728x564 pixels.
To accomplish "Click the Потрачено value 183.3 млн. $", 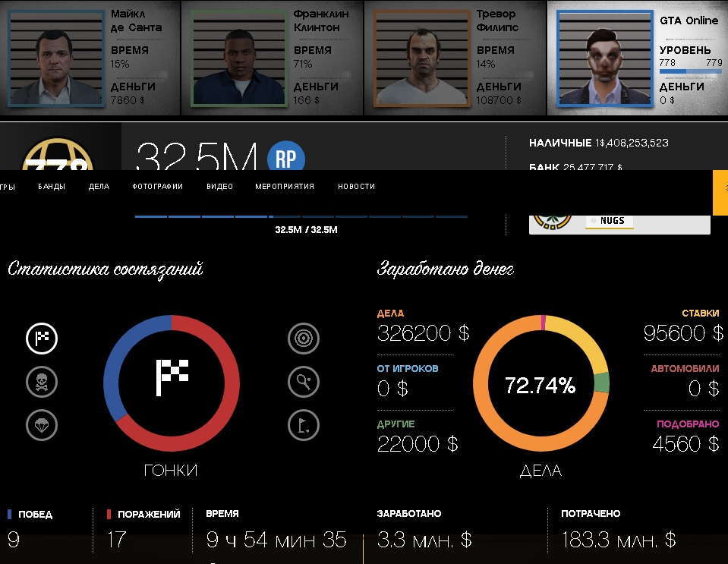I will click(x=619, y=540).
